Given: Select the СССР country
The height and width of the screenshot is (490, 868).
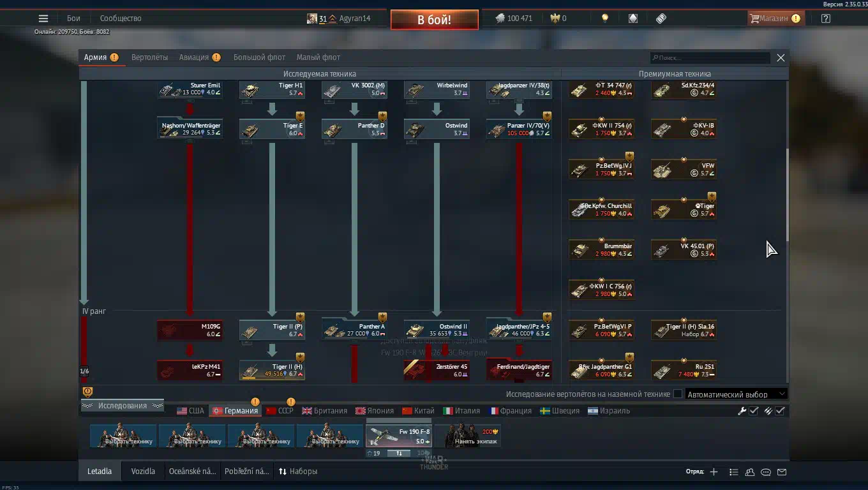Looking at the screenshot, I should [x=280, y=411].
